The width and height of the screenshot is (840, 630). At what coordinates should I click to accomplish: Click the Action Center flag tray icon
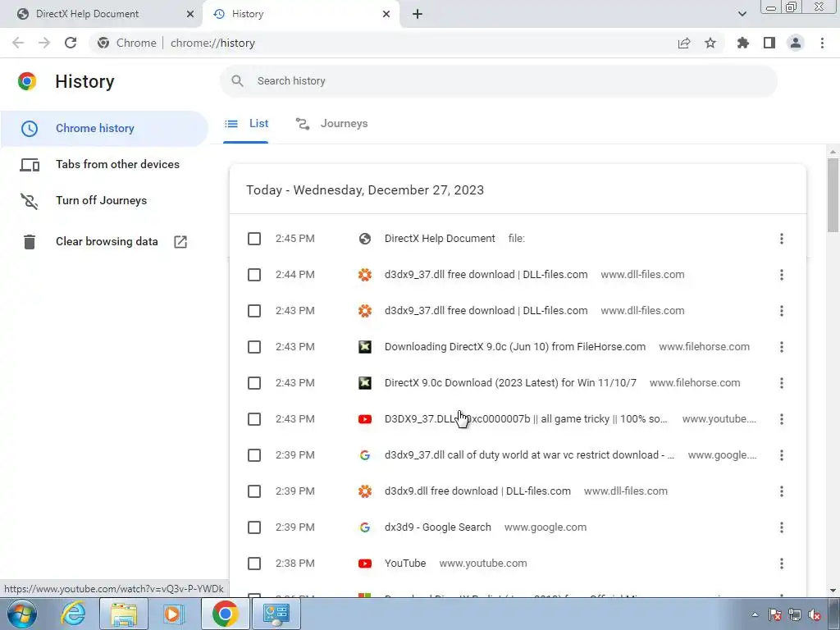point(774,614)
